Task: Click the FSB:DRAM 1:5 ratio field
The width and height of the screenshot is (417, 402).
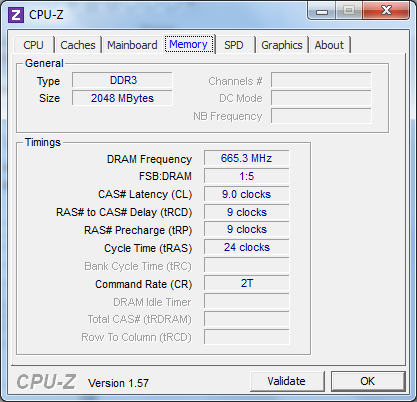Action: pos(247,176)
